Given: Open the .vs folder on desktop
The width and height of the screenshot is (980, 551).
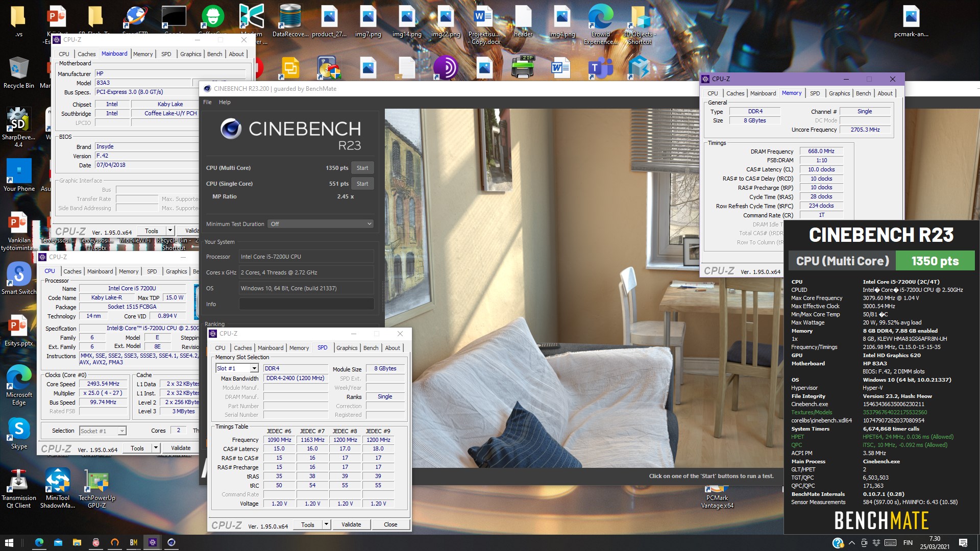Looking at the screenshot, I should click(x=19, y=21).
